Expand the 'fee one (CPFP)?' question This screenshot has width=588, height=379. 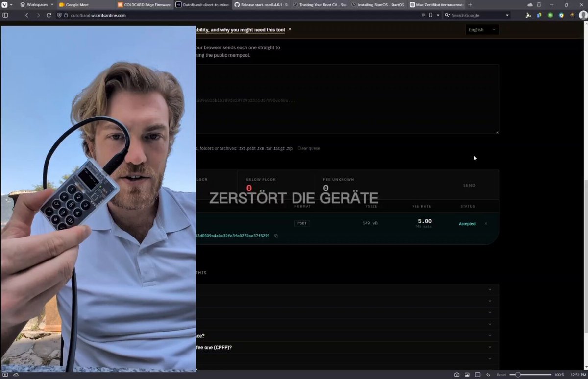pos(348,347)
